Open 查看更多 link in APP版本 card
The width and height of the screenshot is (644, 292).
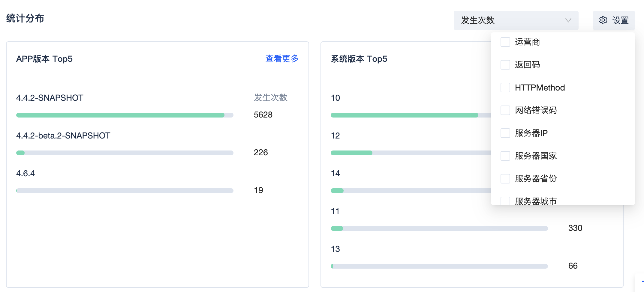point(282,59)
